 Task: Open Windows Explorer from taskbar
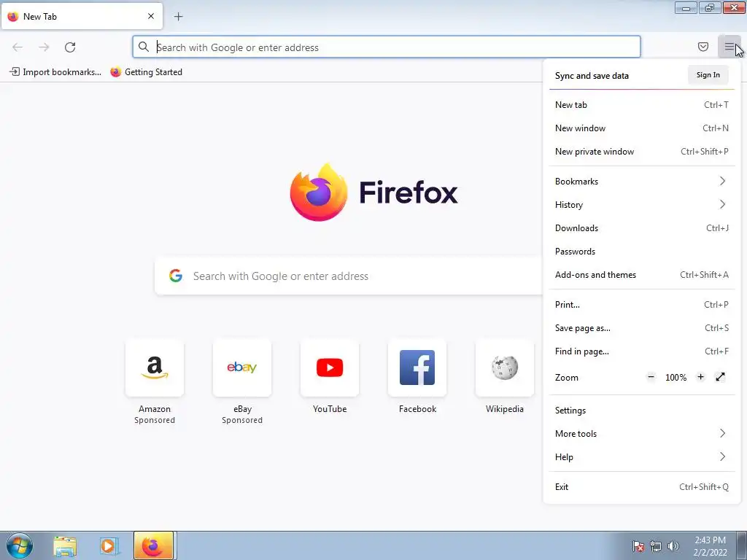[x=65, y=546]
